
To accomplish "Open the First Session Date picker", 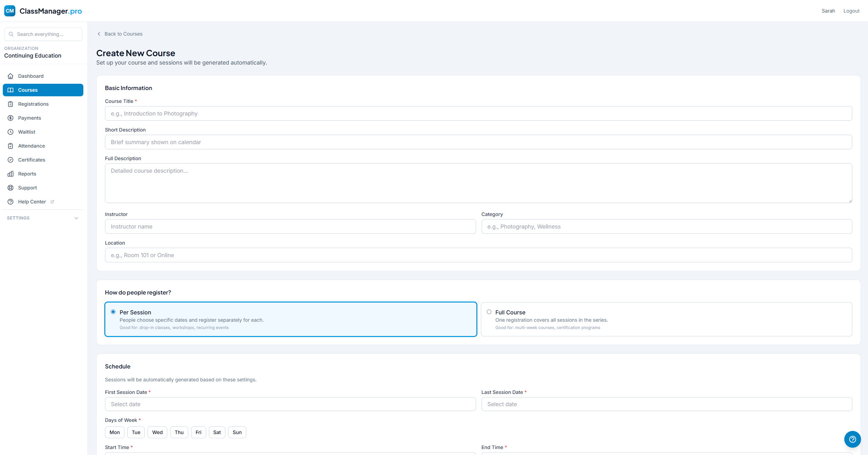I will (x=289, y=404).
